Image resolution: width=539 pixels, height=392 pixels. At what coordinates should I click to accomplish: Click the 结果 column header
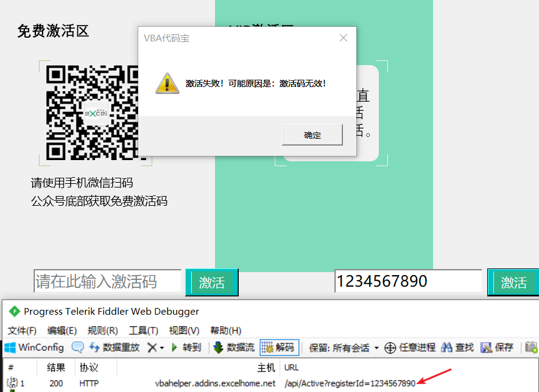click(56, 368)
